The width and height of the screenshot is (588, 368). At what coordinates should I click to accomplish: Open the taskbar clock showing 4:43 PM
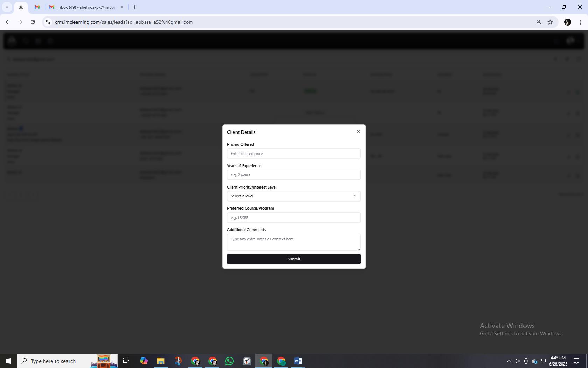coord(558,361)
